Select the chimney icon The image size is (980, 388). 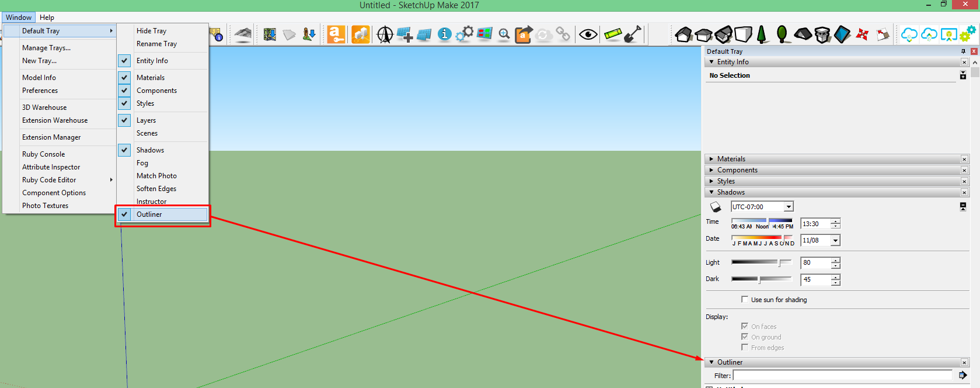(822, 35)
